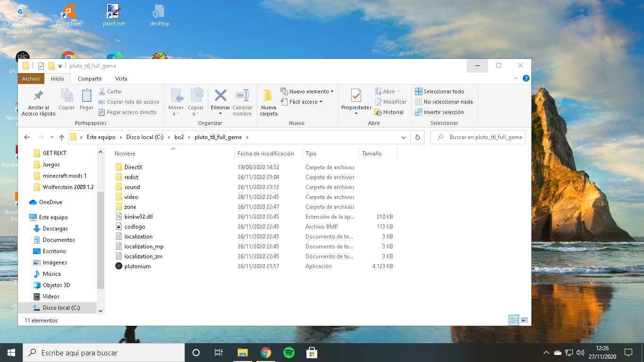Select Descargas in navigation pane
The image size is (644, 362).
tap(55, 229)
